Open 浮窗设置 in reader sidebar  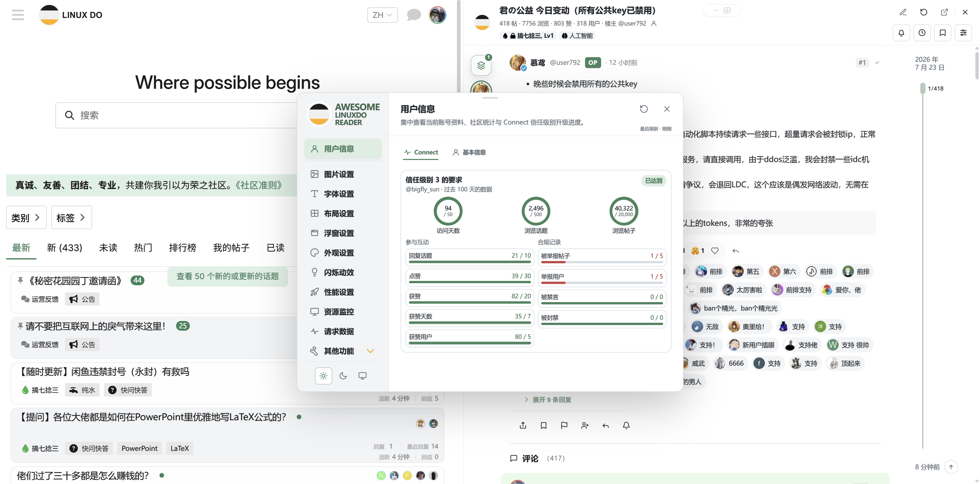pos(343,233)
